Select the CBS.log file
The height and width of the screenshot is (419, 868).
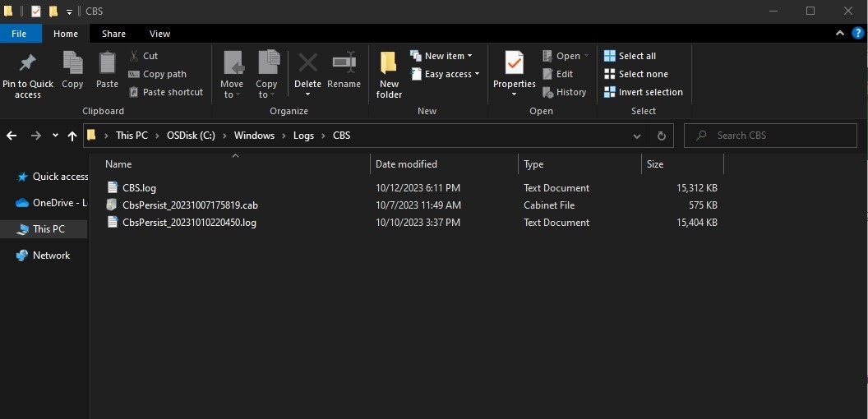pyautogui.click(x=139, y=188)
